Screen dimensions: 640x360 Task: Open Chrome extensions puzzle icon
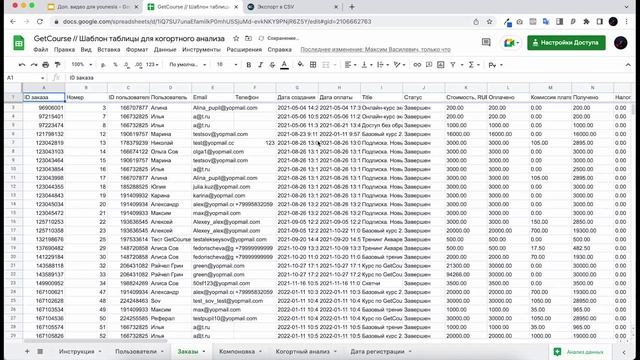[x=586, y=22]
